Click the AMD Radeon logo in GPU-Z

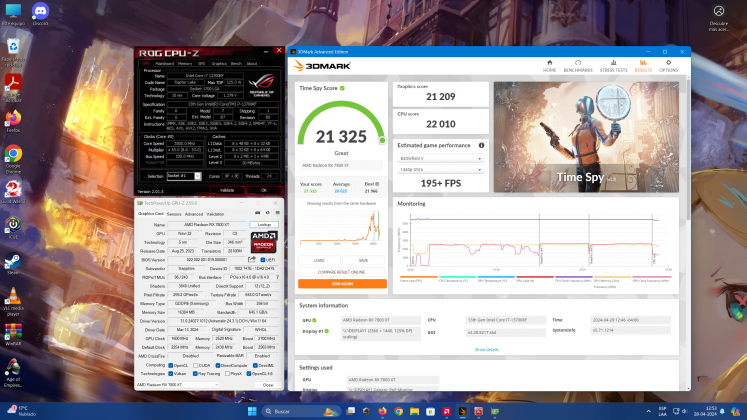[x=264, y=242]
